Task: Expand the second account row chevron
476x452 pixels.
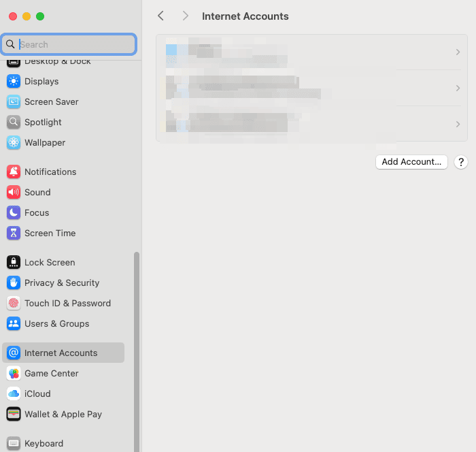Action: coord(458,88)
